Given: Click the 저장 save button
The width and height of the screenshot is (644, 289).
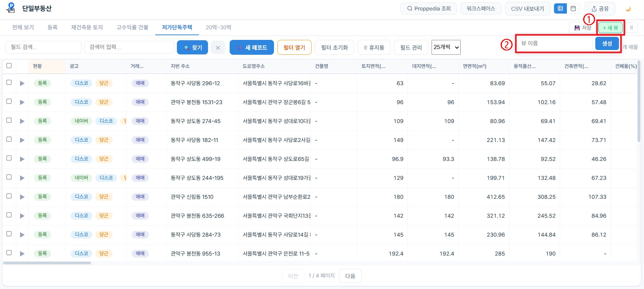Looking at the screenshot, I should 583,28.
